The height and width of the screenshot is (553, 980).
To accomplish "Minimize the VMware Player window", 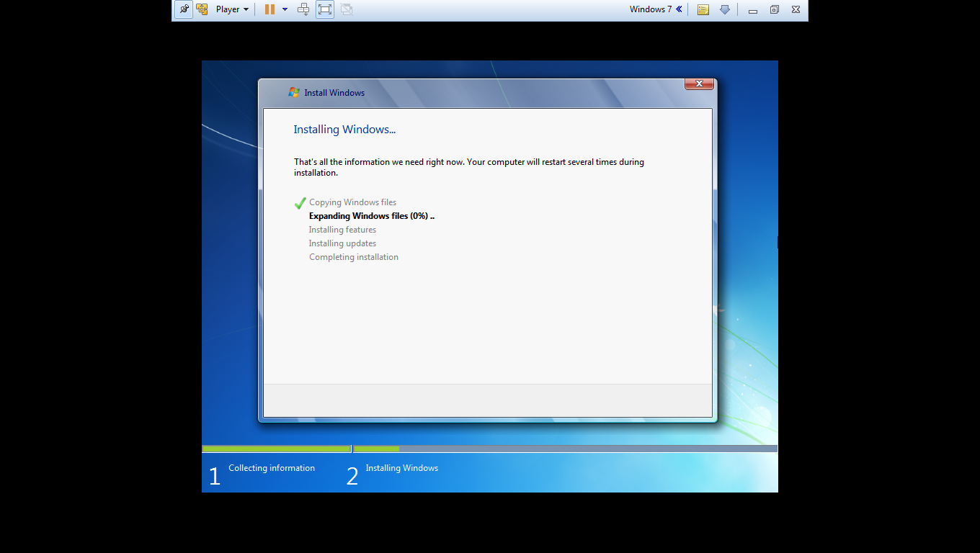I will point(753,10).
